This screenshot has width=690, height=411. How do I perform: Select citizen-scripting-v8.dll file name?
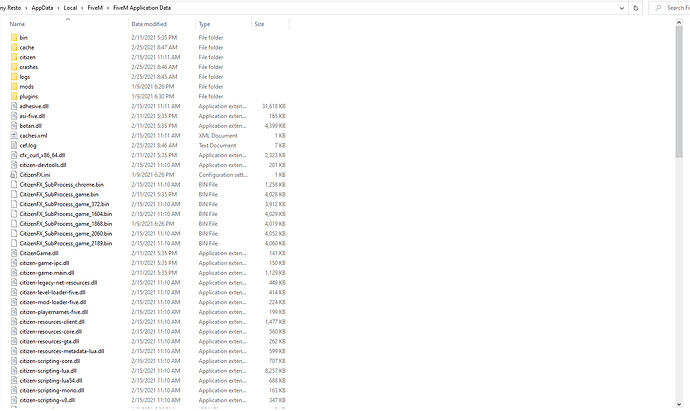[x=47, y=400]
